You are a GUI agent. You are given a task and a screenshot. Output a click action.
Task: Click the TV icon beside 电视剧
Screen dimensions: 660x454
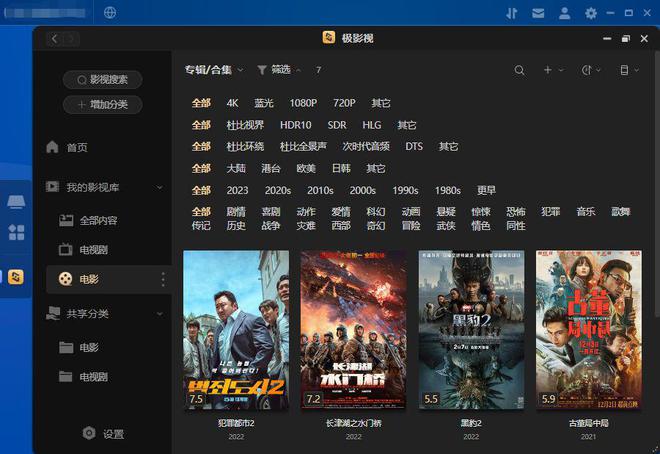65,250
